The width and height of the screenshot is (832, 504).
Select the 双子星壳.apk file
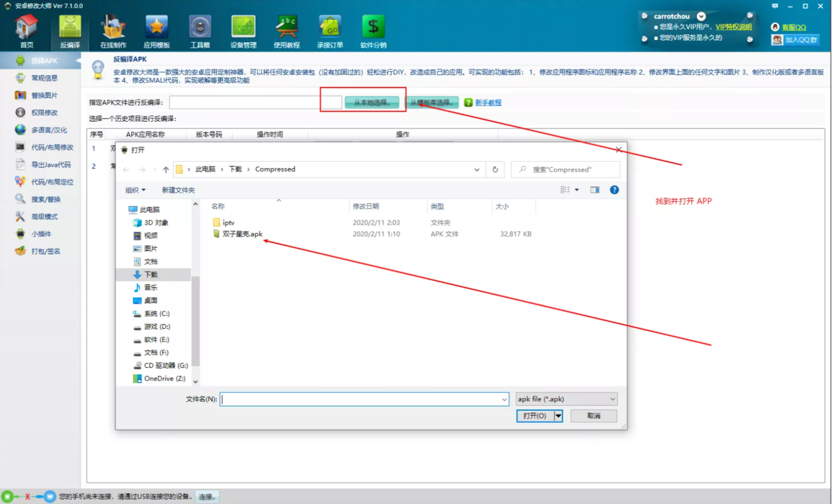[x=242, y=234]
